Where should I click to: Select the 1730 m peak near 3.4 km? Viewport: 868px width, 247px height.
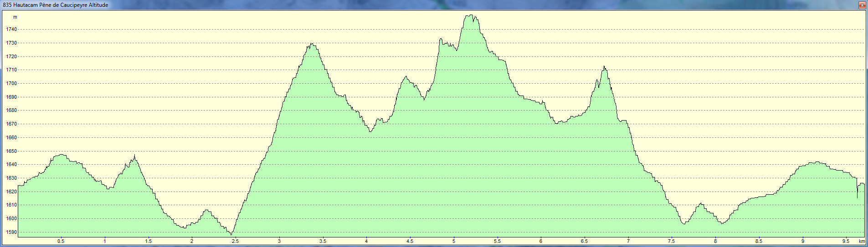312,44
